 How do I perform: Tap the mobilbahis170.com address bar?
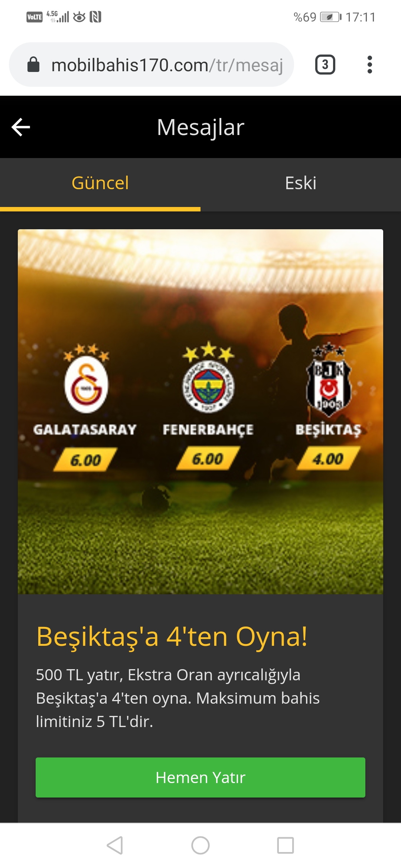[151, 65]
